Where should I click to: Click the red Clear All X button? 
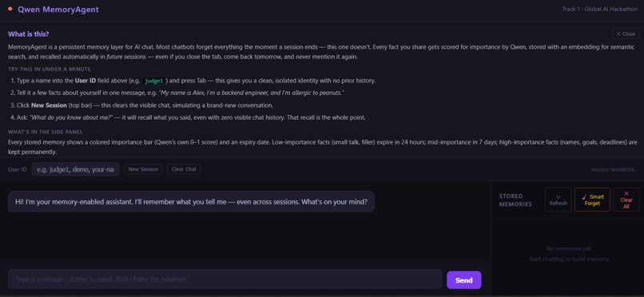626,200
